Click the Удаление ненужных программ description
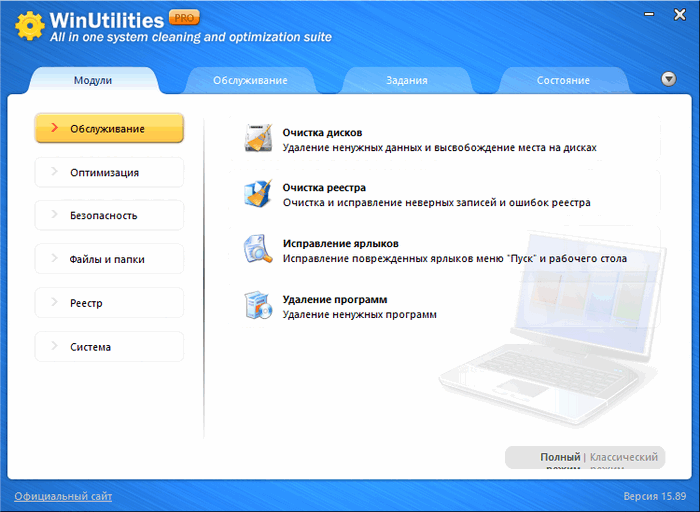The height and width of the screenshot is (512, 700). tap(359, 315)
